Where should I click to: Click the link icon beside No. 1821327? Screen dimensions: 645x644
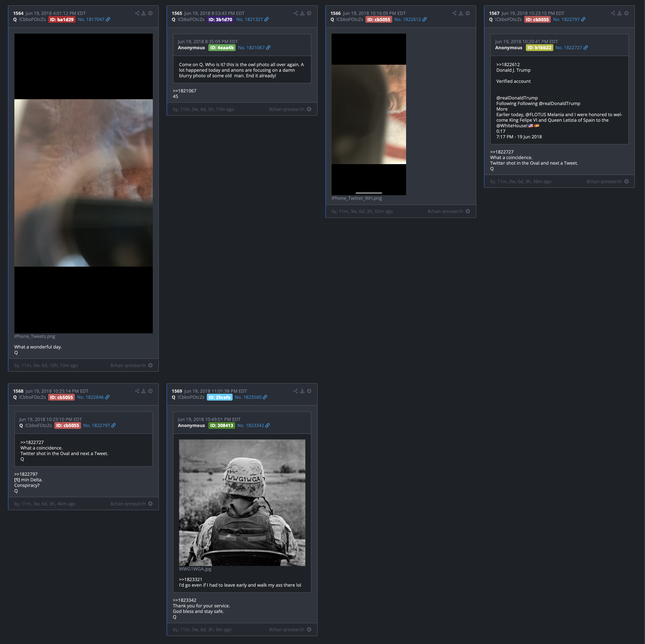coord(266,19)
